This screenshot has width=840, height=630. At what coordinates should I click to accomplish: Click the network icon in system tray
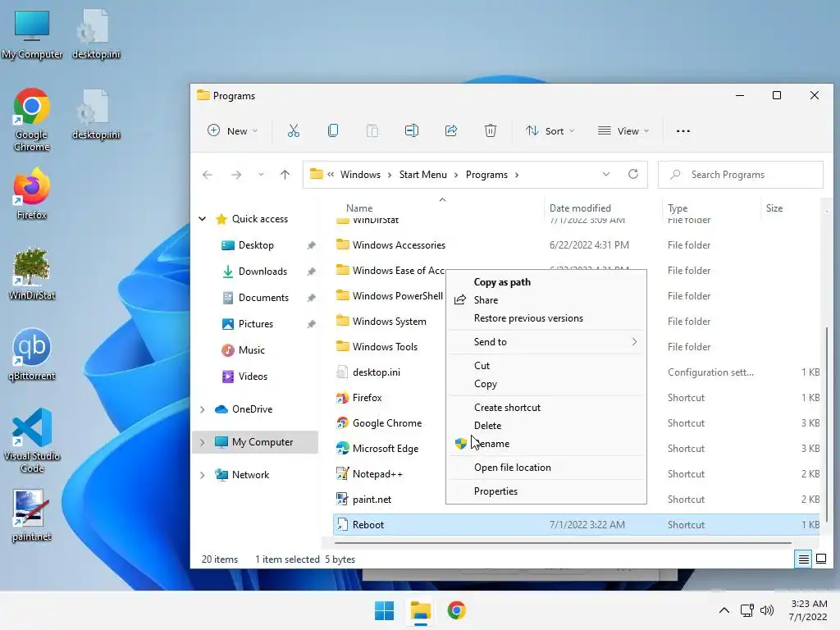pyautogui.click(x=746, y=610)
